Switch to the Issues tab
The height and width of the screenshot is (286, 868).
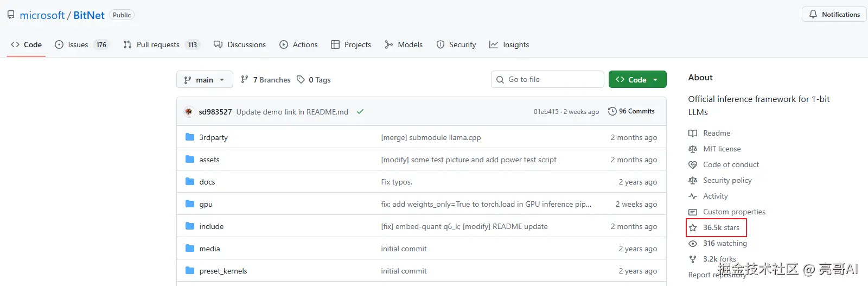tap(78, 45)
